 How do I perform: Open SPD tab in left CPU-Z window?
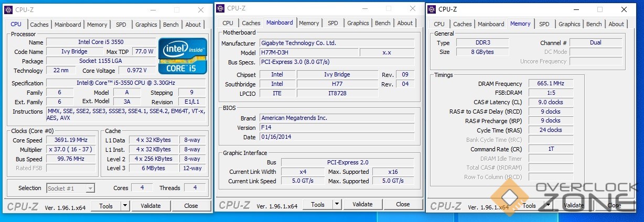point(121,25)
